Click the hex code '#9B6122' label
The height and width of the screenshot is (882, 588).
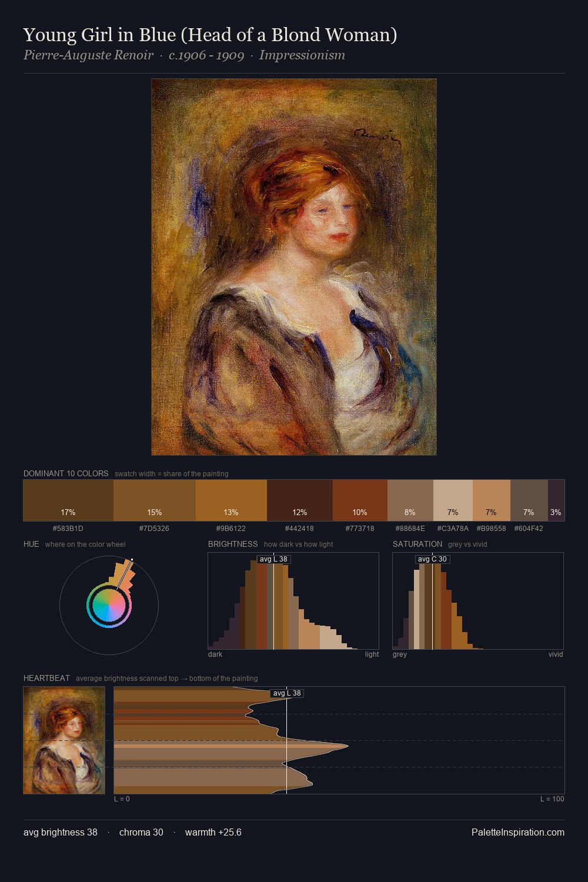pos(231,528)
